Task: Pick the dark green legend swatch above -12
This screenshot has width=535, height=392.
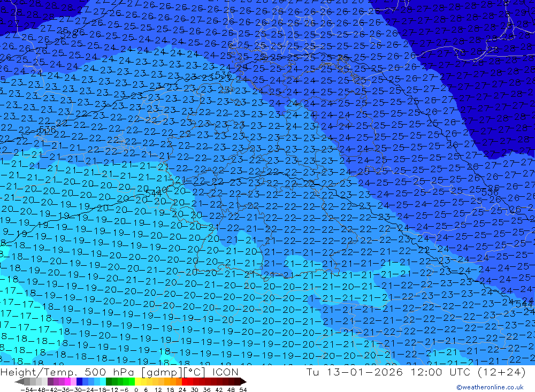Action: (109, 381)
